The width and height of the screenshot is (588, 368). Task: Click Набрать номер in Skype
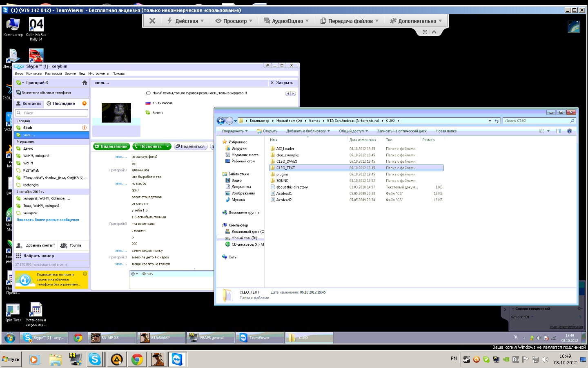(x=51, y=256)
